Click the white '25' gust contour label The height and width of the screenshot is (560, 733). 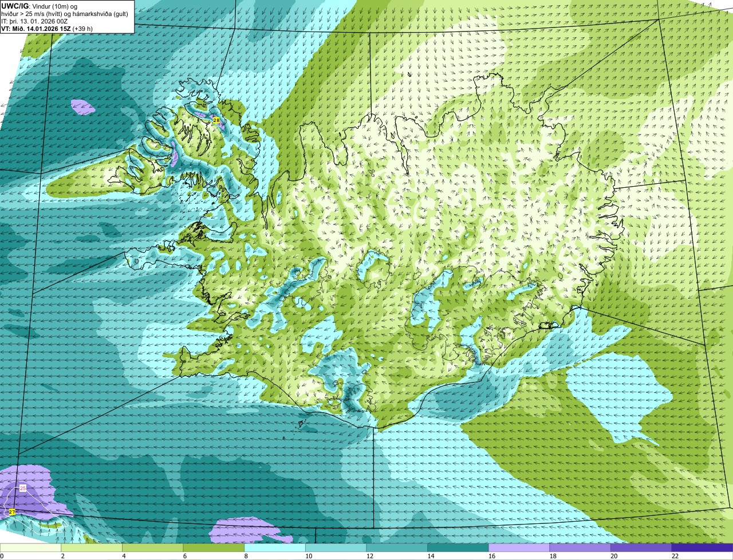pyautogui.click(x=23, y=488)
